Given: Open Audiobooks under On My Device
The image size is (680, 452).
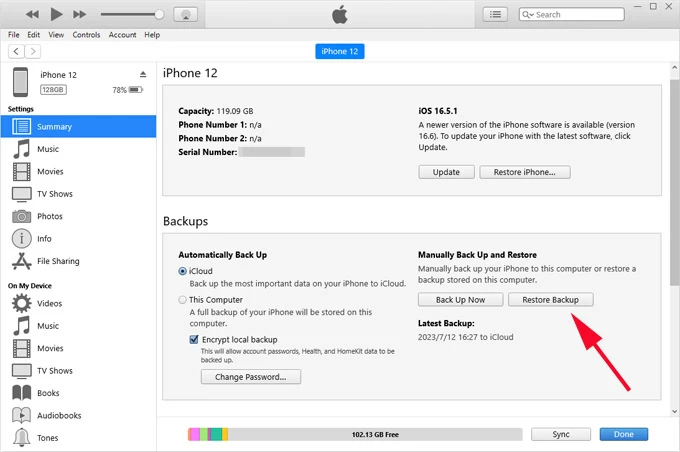Looking at the screenshot, I should [x=59, y=415].
